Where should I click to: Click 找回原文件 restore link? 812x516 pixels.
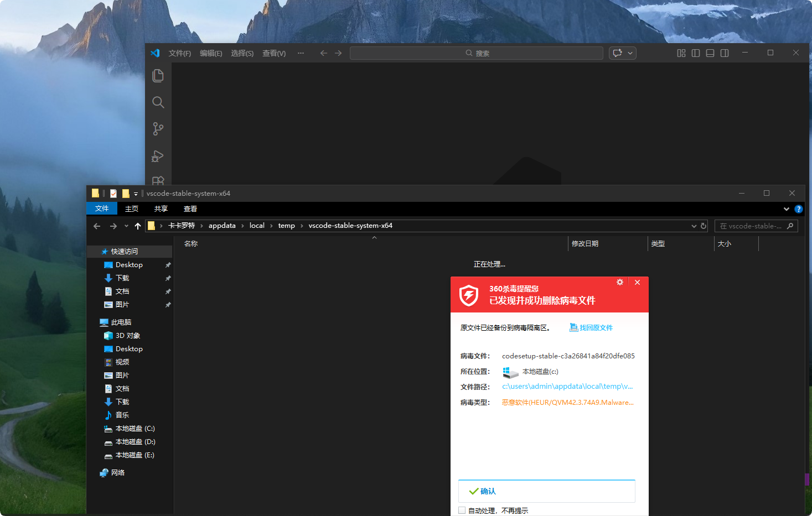(591, 328)
